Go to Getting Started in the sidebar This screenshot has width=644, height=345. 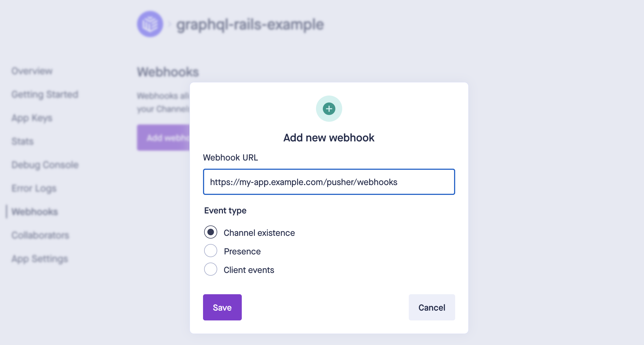click(x=45, y=94)
